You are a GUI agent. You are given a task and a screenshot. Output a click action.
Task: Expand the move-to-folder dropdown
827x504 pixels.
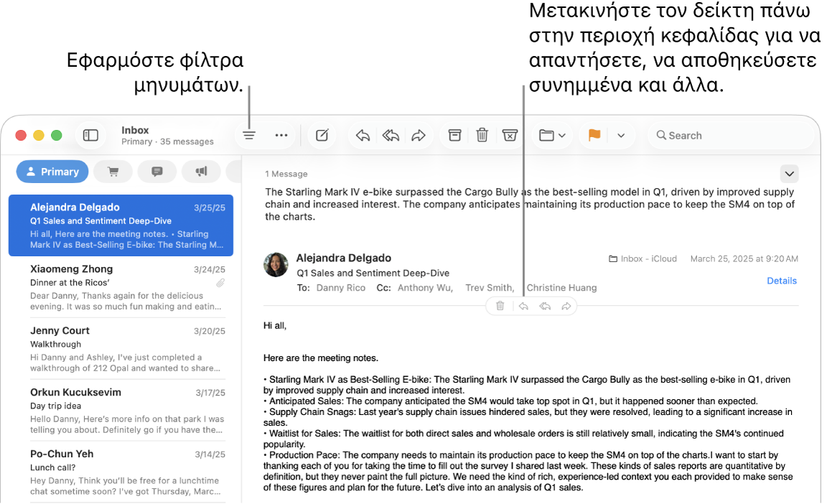(562, 135)
